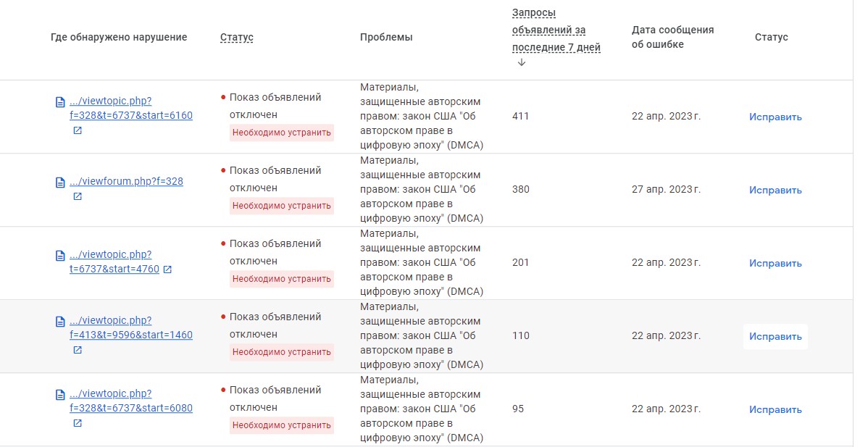The height and width of the screenshot is (447, 868).
Task: Open external link icon for start=6080 URL
Action: click(x=78, y=423)
